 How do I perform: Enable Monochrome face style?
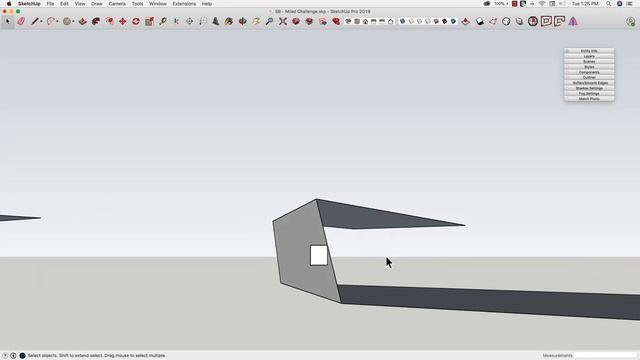(x=453, y=21)
